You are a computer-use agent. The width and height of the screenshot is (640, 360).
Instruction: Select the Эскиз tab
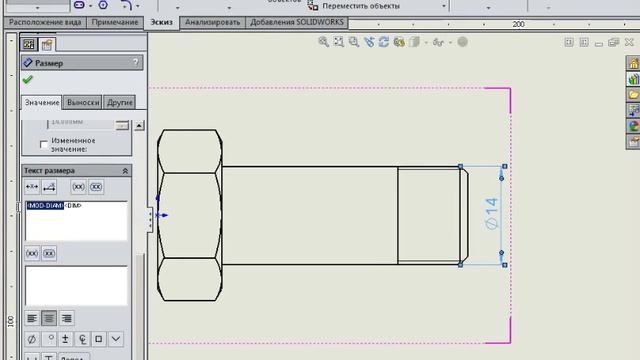pyautogui.click(x=162, y=22)
